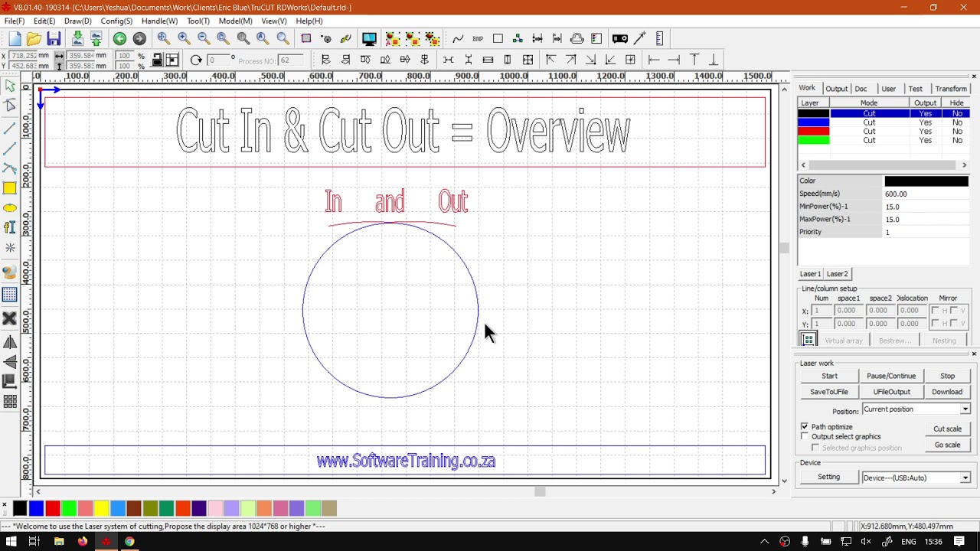Click the Process NO input field
This screenshot has width=980, height=551.
pyautogui.click(x=291, y=60)
